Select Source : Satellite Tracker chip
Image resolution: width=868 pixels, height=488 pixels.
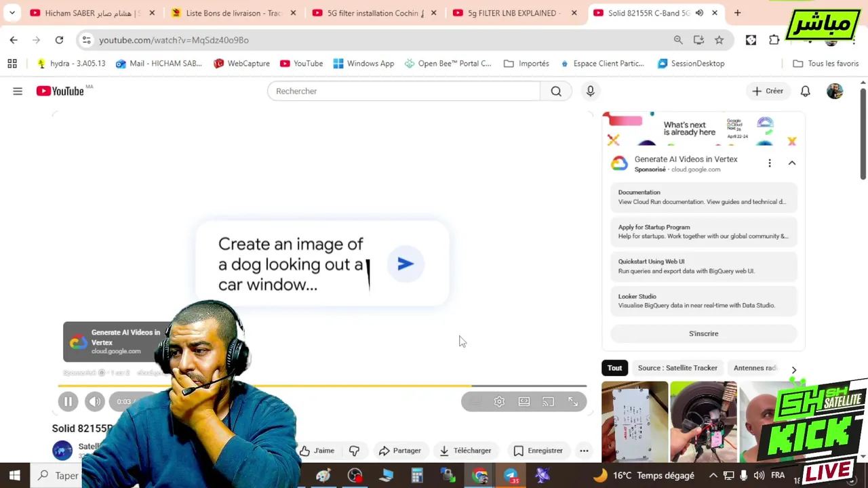pos(677,368)
